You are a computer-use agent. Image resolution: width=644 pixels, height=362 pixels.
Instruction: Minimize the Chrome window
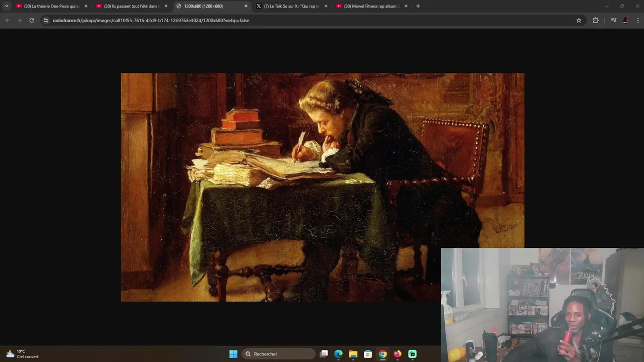coord(607,6)
